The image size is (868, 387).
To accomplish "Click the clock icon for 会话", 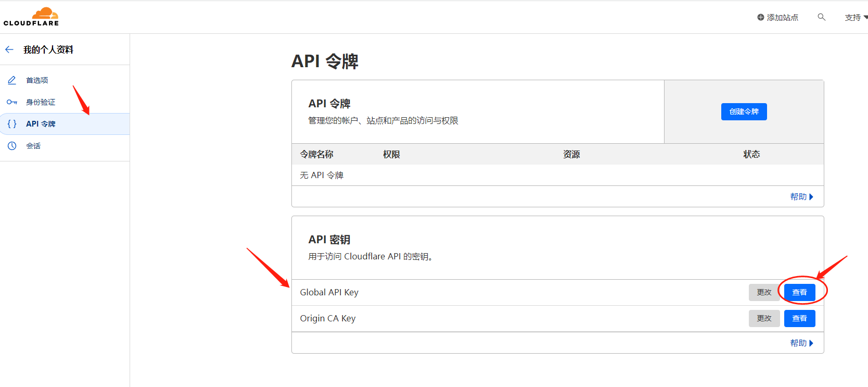I will point(12,146).
